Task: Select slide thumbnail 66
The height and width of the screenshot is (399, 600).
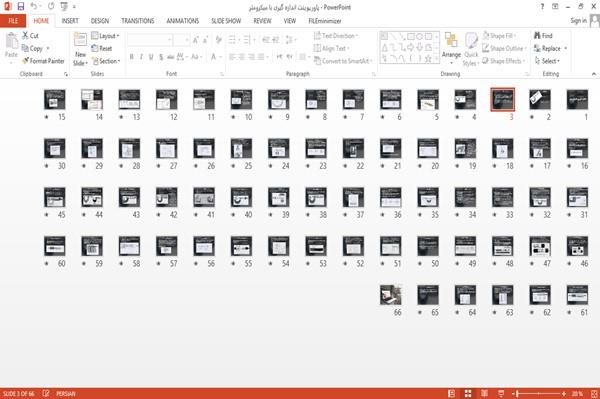Action: tap(391, 295)
